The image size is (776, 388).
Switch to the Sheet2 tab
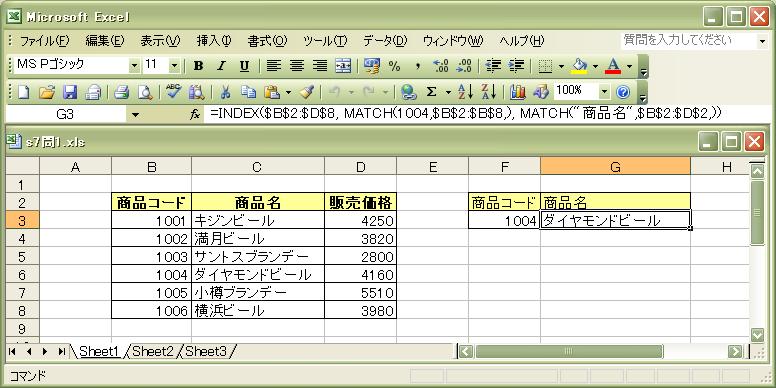(153, 352)
